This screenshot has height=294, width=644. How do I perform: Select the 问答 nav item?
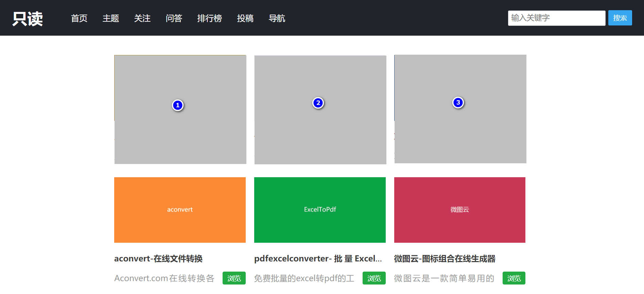tap(174, 18)
